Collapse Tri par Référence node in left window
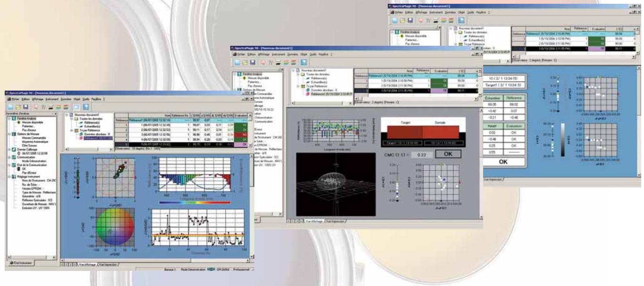Viewport: 644px width, 286px height. 72,130
